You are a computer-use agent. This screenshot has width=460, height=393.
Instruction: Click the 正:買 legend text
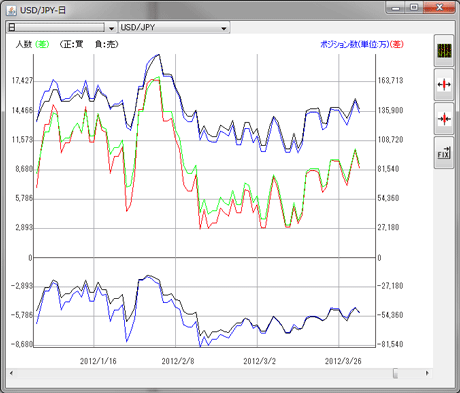(73, 44)
